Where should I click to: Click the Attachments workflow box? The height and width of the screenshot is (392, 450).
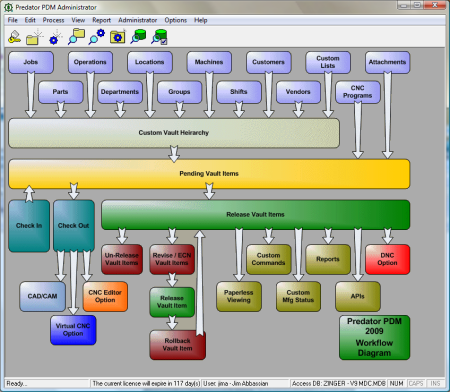pos(387,62)
